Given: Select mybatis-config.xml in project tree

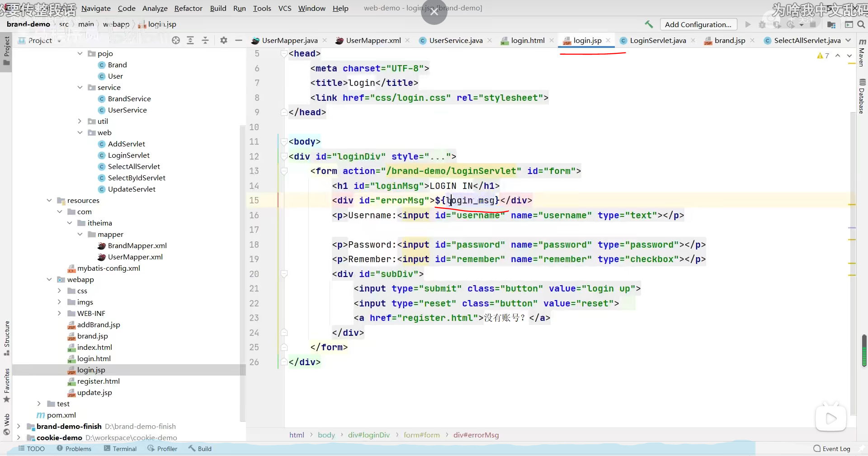Looking at the screenshot, I should [108, 268].
